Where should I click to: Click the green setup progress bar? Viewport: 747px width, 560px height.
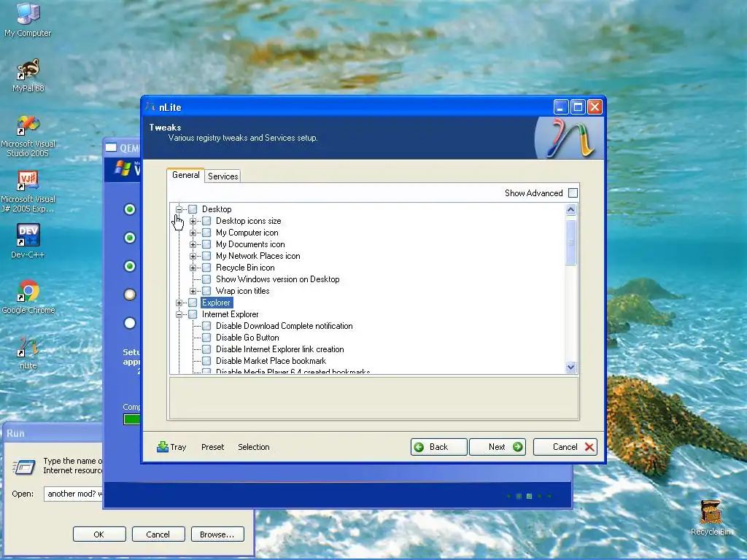tap(132, 419)
